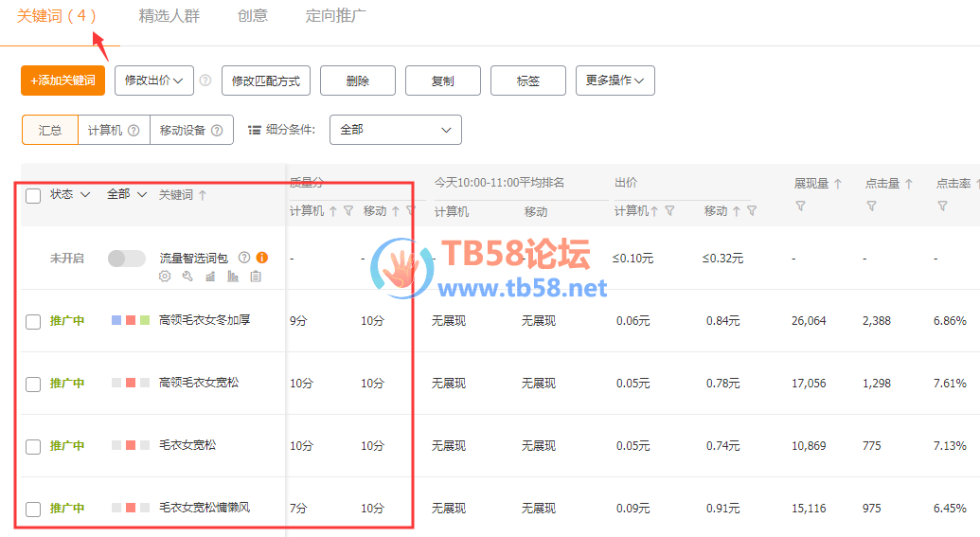
Task: Select the 移动设备 view segment
Action: click(191, 131)
